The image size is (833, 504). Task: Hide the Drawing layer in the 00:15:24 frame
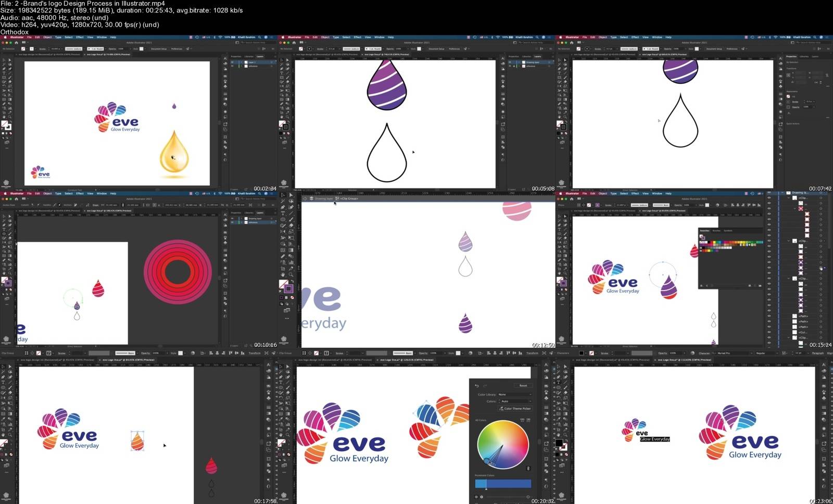pos(769,193)
